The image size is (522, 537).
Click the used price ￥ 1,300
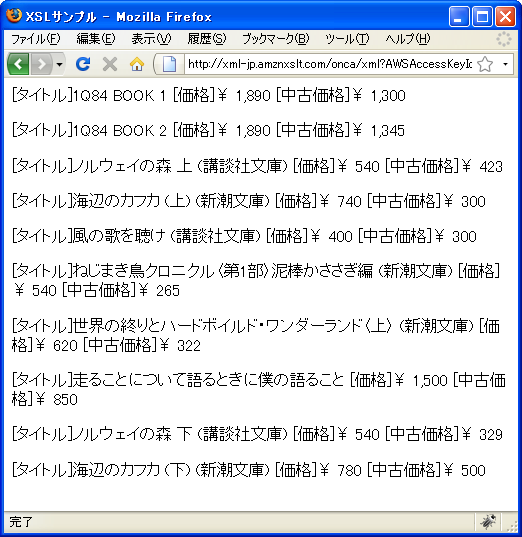pos(379,95)
